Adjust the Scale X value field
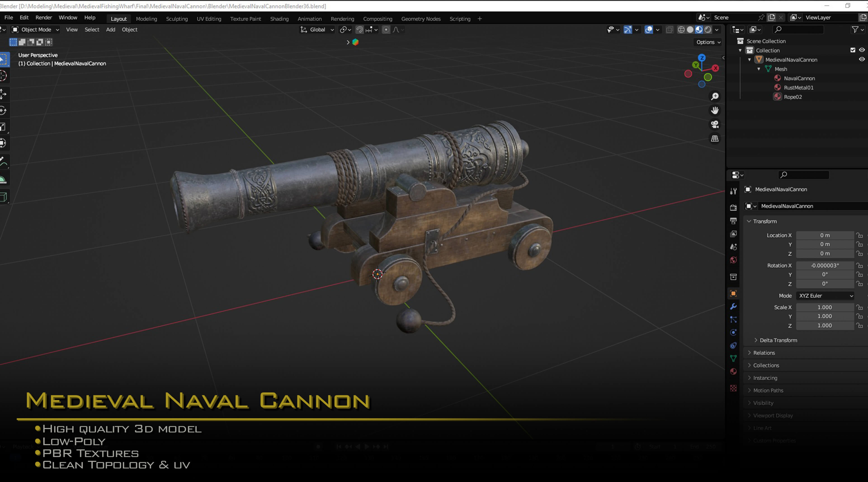The width and height of the screenshot is (868, 482). [825, 307]
